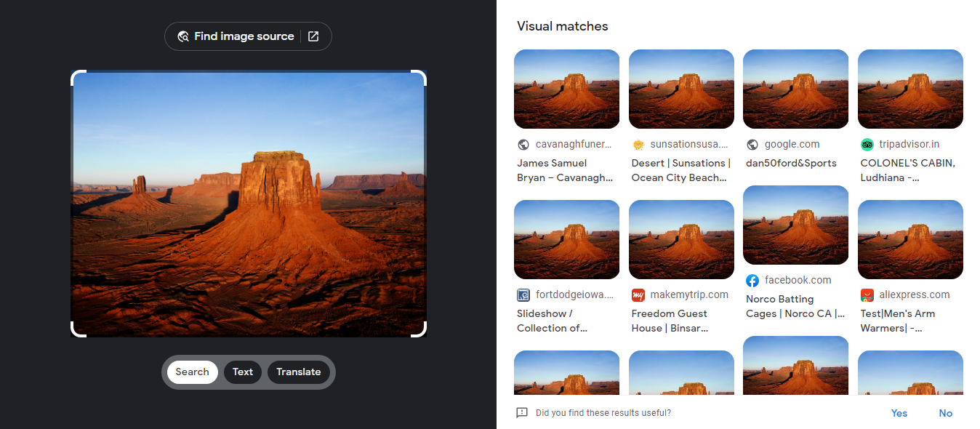Image resolution: width=980 pixels, height=429 pixels.
Task: Open the tripadvisor.in thumbnail result
Action: [x=910, y=89]
